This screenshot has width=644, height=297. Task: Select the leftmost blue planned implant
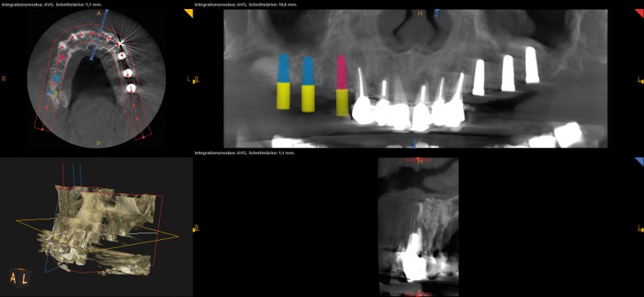point(284,68)
